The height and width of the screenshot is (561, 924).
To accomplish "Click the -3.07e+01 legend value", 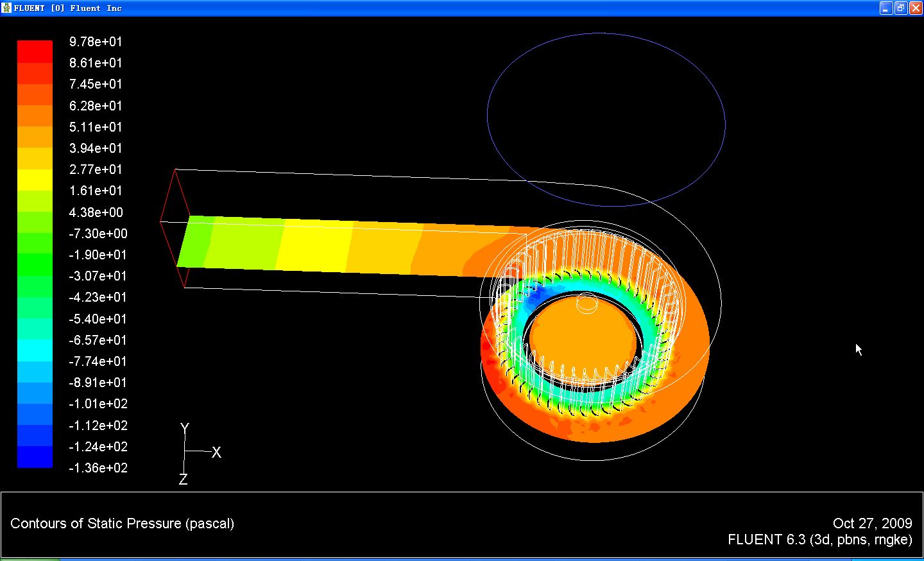I will click(x=98, y=276).
